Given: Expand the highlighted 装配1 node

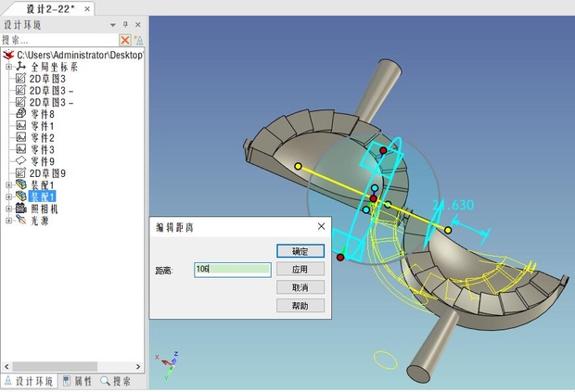Looking at the screenshot, I should [x=8, y=196].
